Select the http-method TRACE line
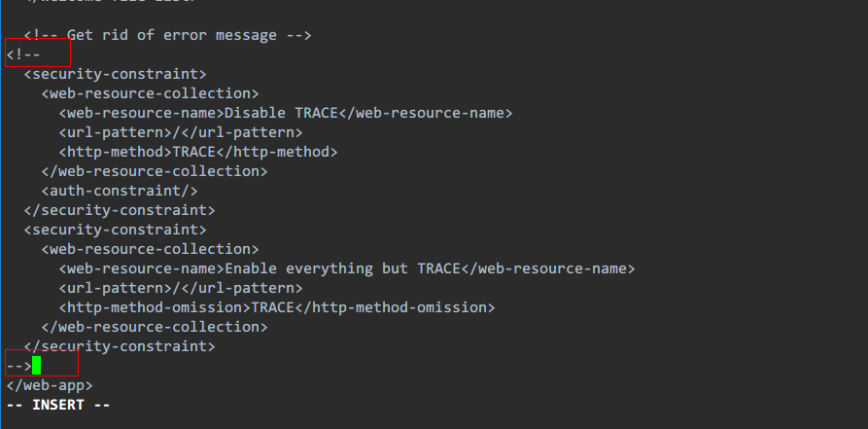This screenshot has height=429, width=868. click(197, 152)
